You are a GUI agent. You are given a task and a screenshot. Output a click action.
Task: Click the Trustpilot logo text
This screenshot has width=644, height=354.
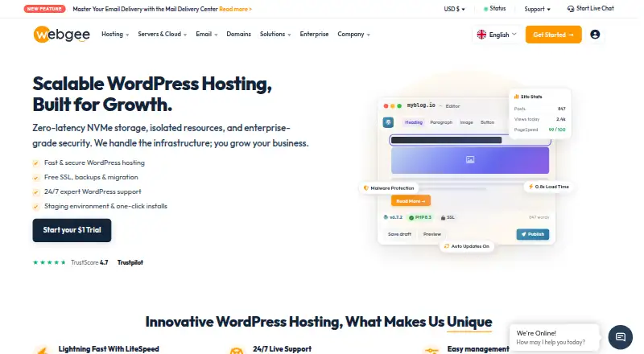point(130,262)
